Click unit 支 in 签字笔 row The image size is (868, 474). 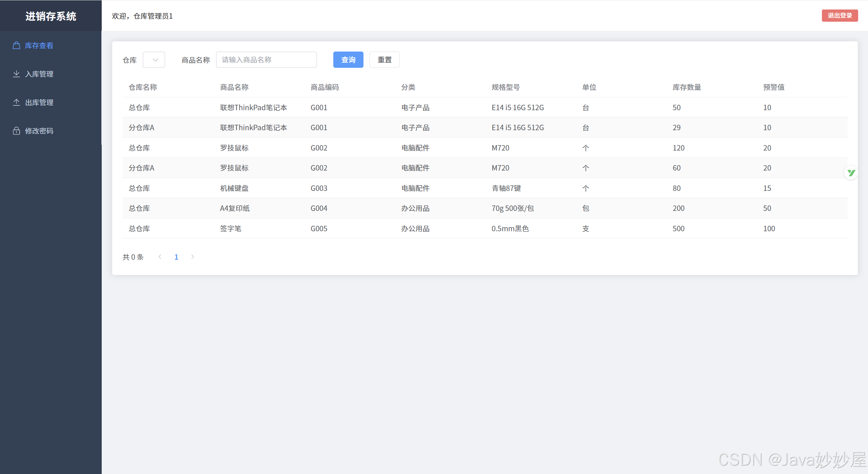pyautogui.click(x=586, y=229)
